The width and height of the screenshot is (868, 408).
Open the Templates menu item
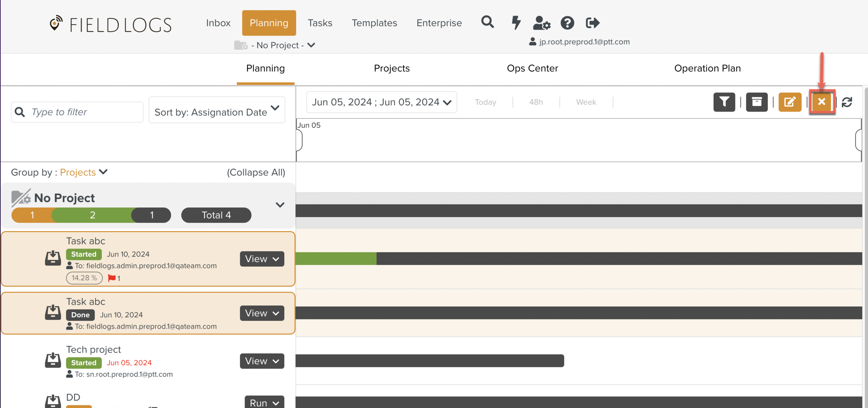pos(374,23)
